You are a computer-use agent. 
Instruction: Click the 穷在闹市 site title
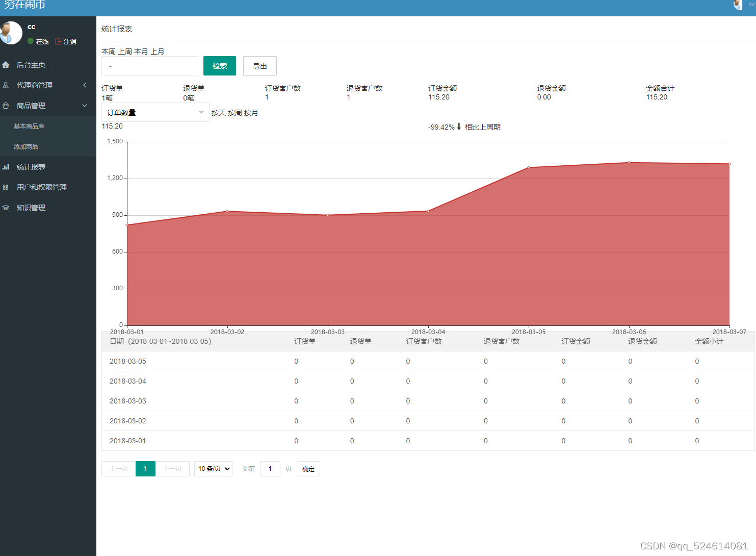(x=24, y=5)
